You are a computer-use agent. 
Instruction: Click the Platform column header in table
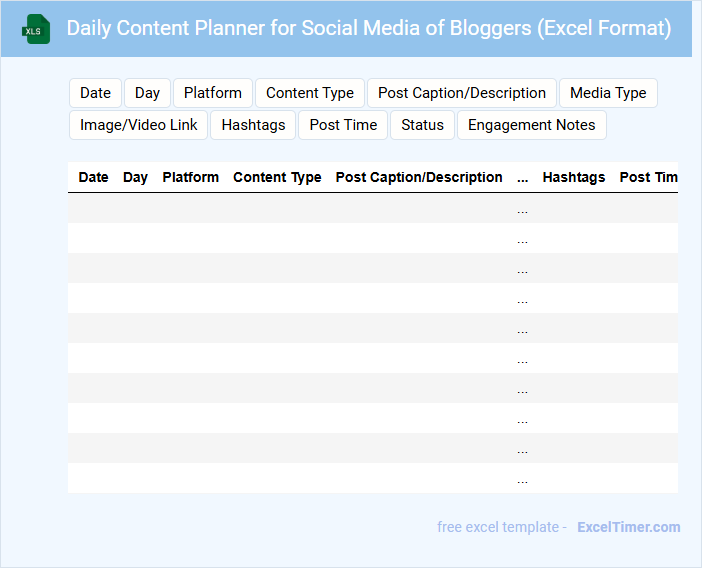pyautogui.click(x=190, y=177)
